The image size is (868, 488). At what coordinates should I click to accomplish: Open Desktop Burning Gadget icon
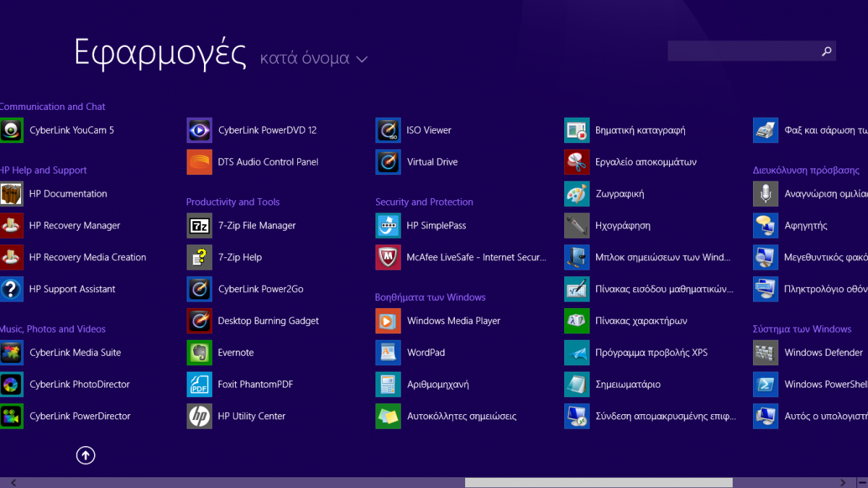[199, 321]
